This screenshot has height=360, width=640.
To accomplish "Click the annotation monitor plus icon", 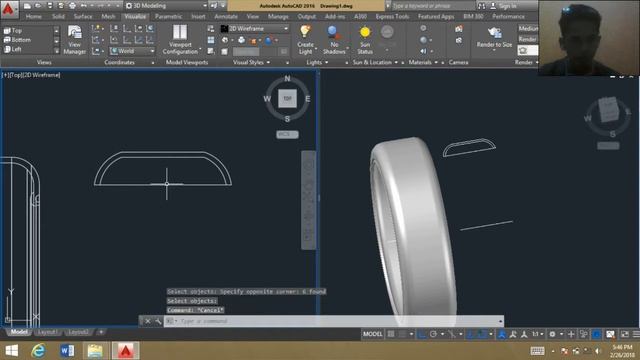I will [571, 334].
